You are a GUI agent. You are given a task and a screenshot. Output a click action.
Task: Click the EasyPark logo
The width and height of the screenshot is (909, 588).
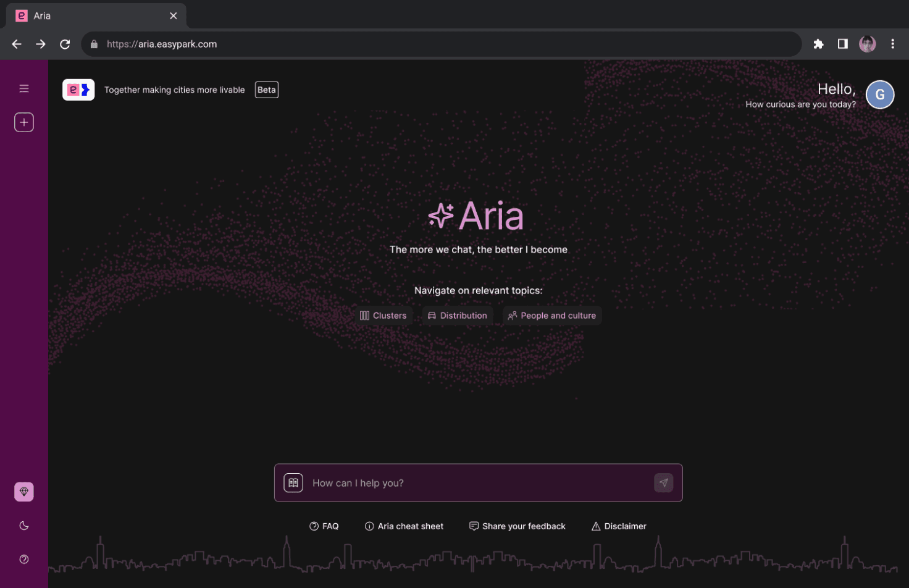click(x=78, y=90)
